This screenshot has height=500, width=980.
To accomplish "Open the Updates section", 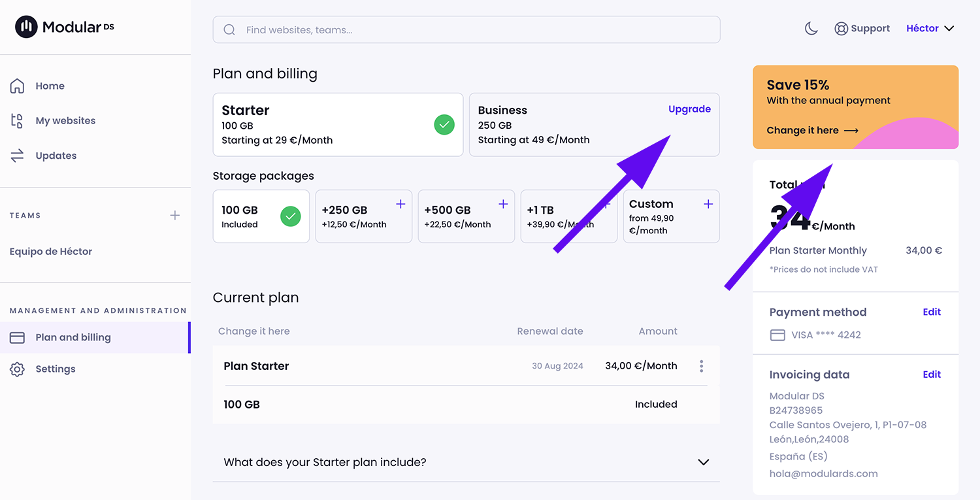I will point(56,156).
